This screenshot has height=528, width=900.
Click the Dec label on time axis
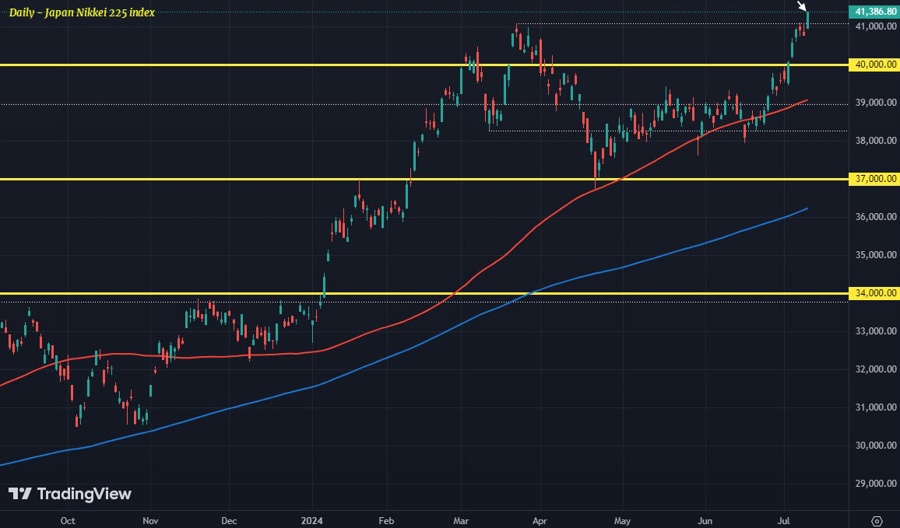pos(228,521)
